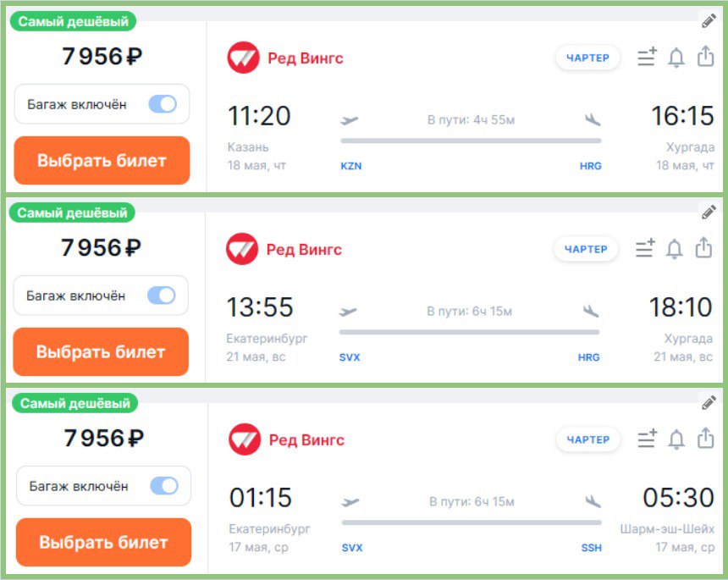The height and width of the screenshot is (580, 728).
Task: Click pencil edit icon on first card
Action: [709, 21]
